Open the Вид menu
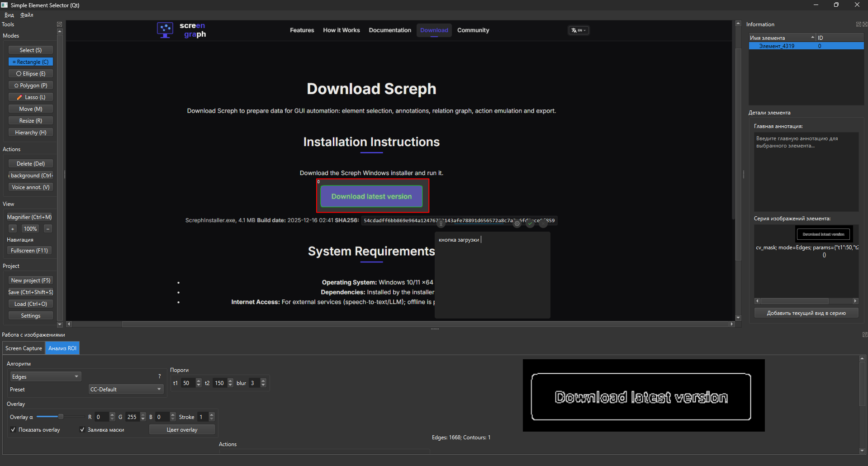The width and height of the screenshot is (868, 466). point(9,14)
